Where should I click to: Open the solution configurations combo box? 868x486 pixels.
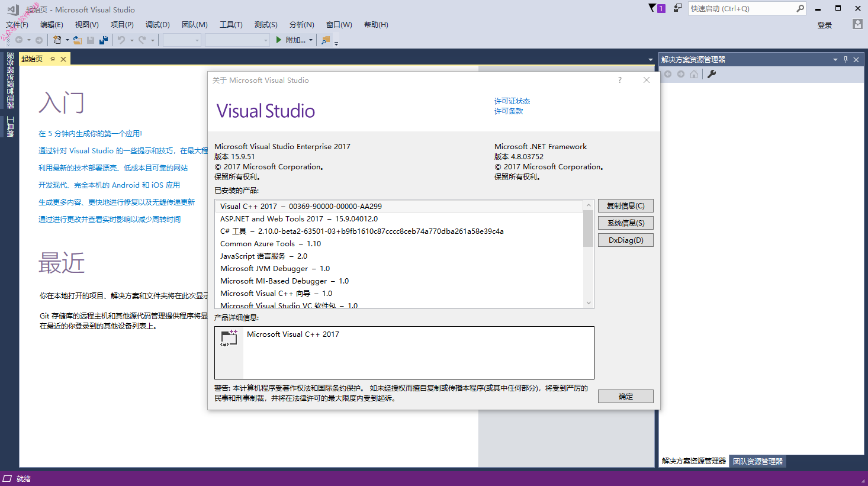pyautogui.click(x=182, y=40)
